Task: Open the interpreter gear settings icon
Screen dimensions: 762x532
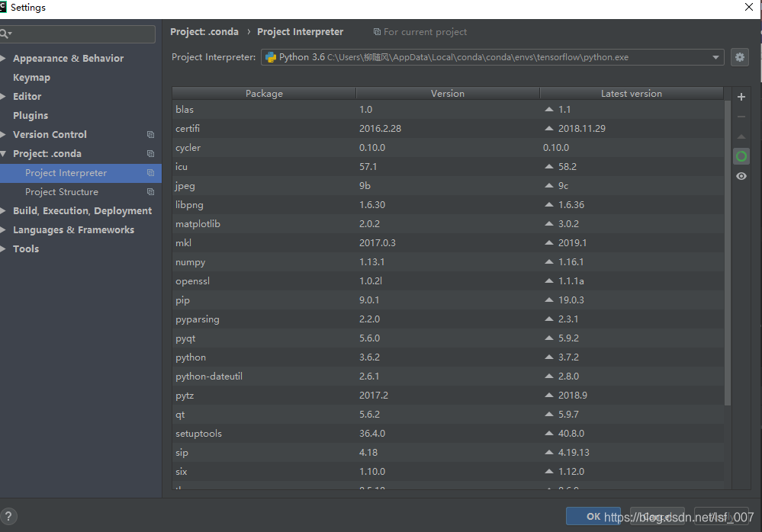Action: pos(740,57)
